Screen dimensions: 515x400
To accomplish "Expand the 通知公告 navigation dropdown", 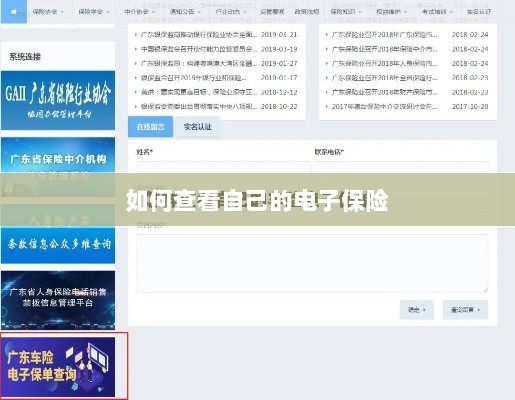I will pyautogui.click(x=185, y=12).
